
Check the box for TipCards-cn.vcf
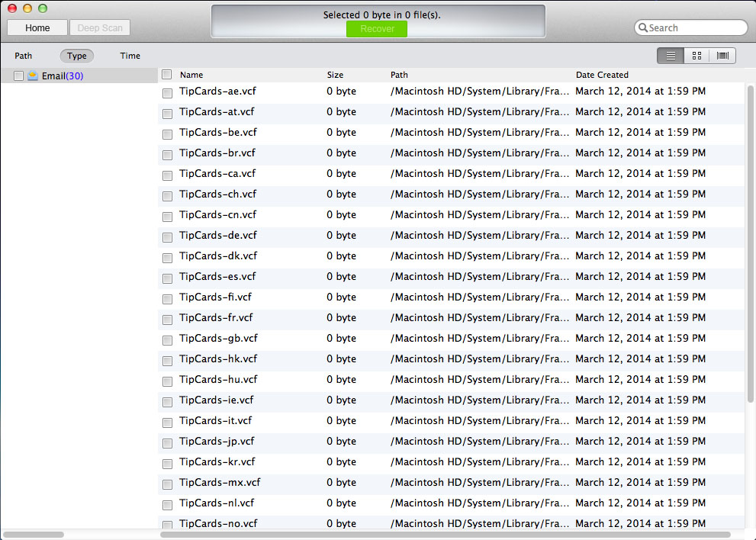tap(167, 217)
